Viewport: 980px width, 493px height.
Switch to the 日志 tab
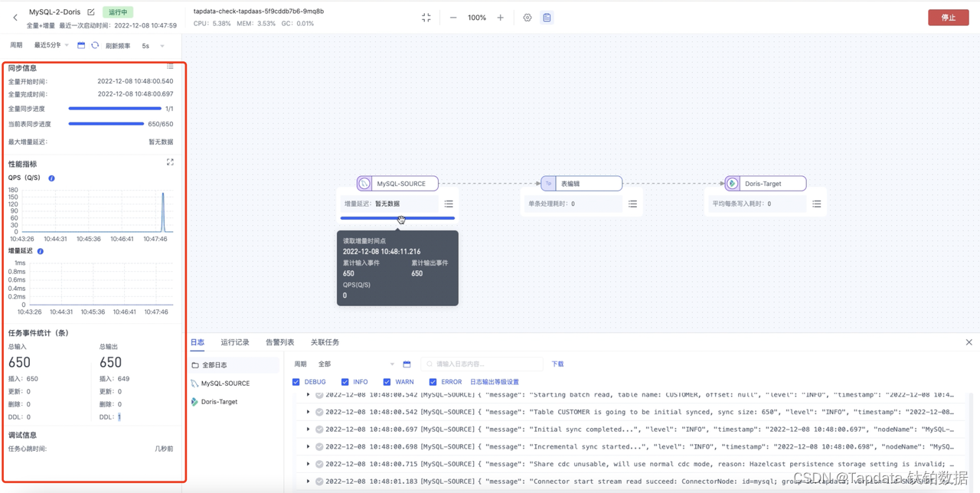tap(198, 342)
